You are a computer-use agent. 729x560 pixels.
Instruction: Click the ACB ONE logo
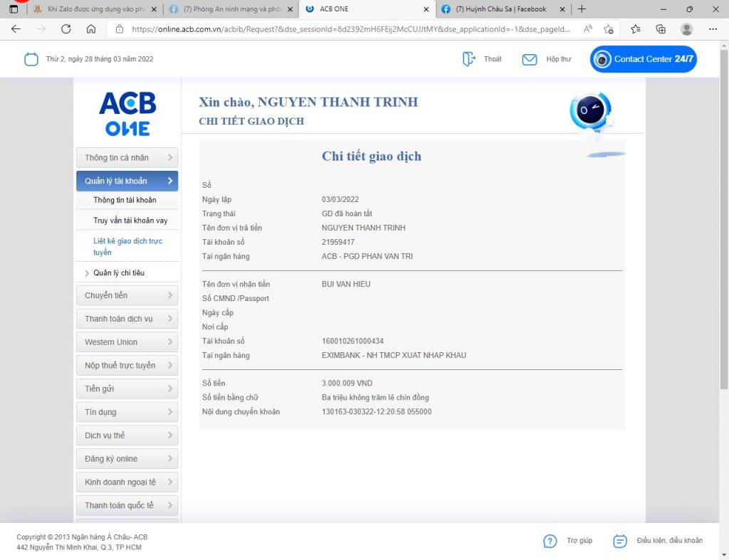(127, 113)
